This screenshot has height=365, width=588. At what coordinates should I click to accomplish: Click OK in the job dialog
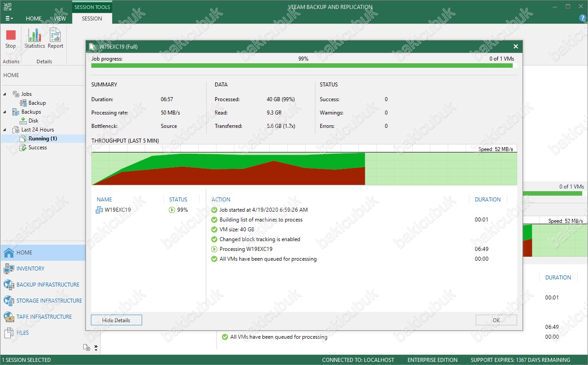[496, 320]
